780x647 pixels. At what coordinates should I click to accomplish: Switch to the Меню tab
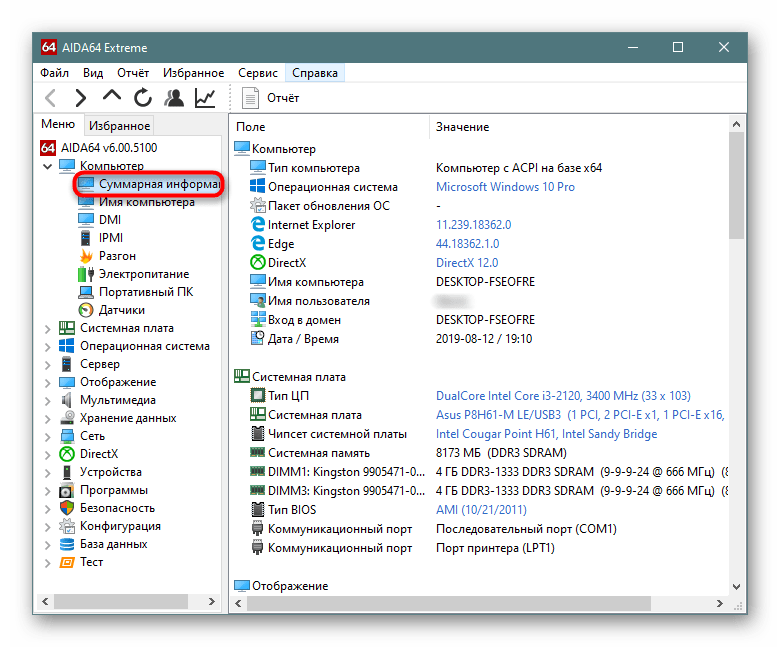[58, 124]
